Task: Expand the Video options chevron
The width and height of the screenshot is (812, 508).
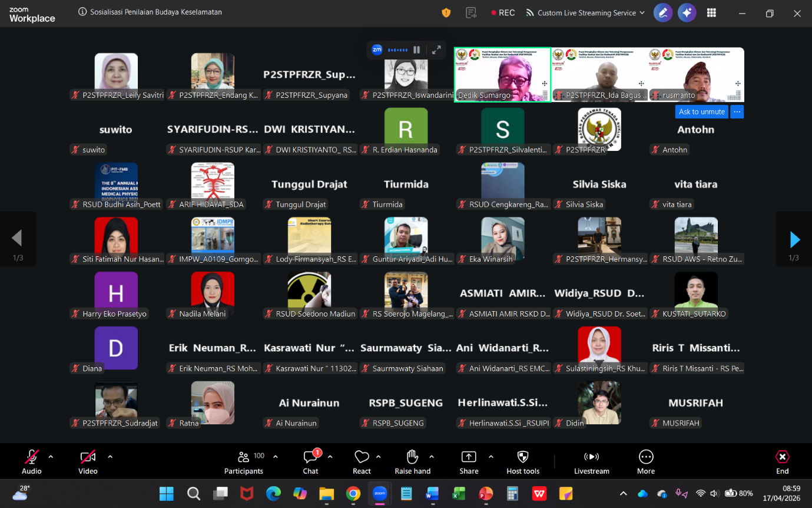Action: pos(110,457)
